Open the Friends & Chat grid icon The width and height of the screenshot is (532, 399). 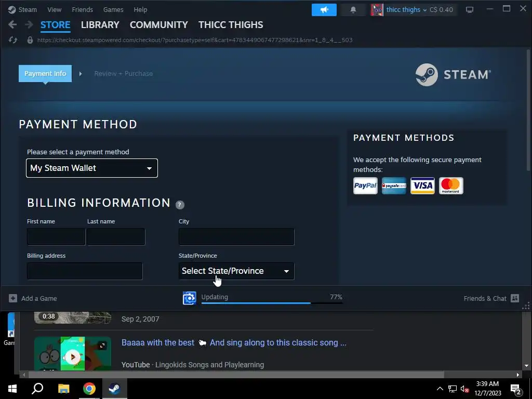point(515,298)
